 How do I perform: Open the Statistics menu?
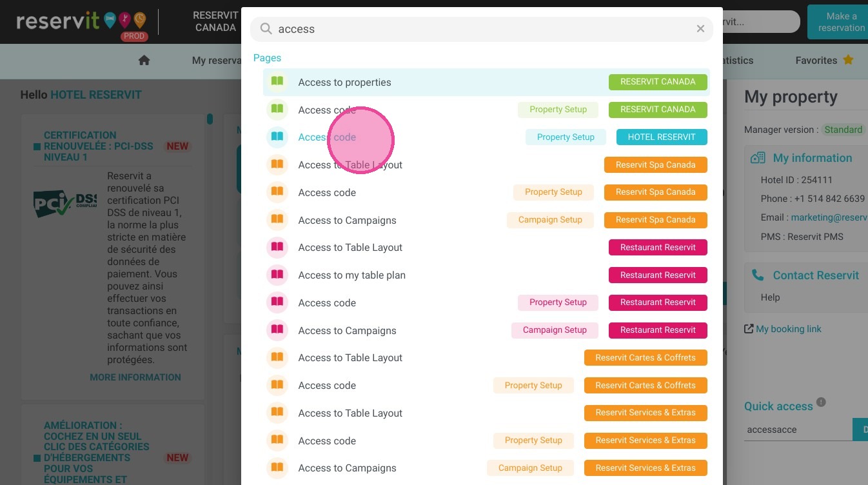point(737,60)
